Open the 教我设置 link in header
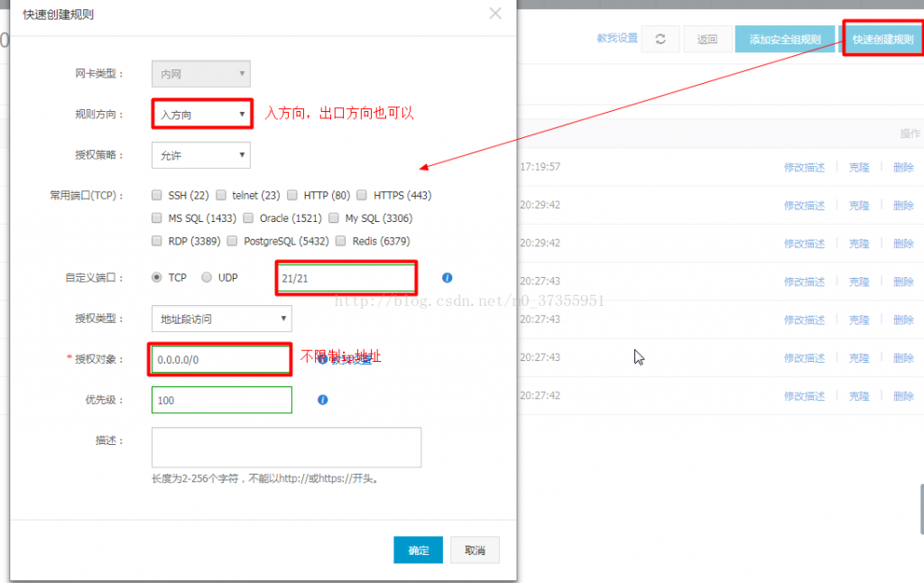 click(x=617, y=38)
